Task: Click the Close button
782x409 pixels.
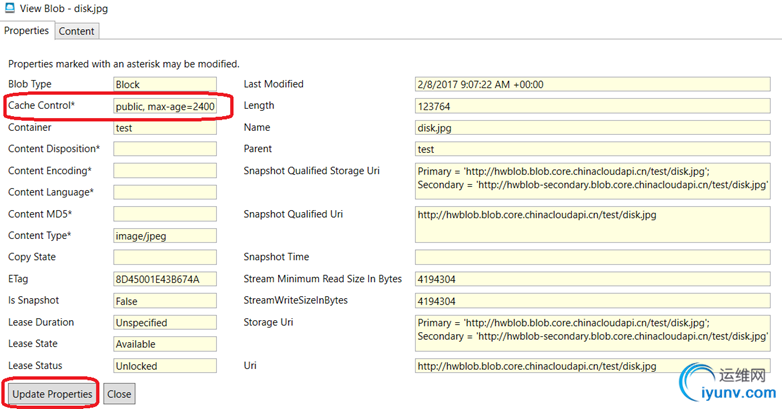Action: [x=119, y=394]
